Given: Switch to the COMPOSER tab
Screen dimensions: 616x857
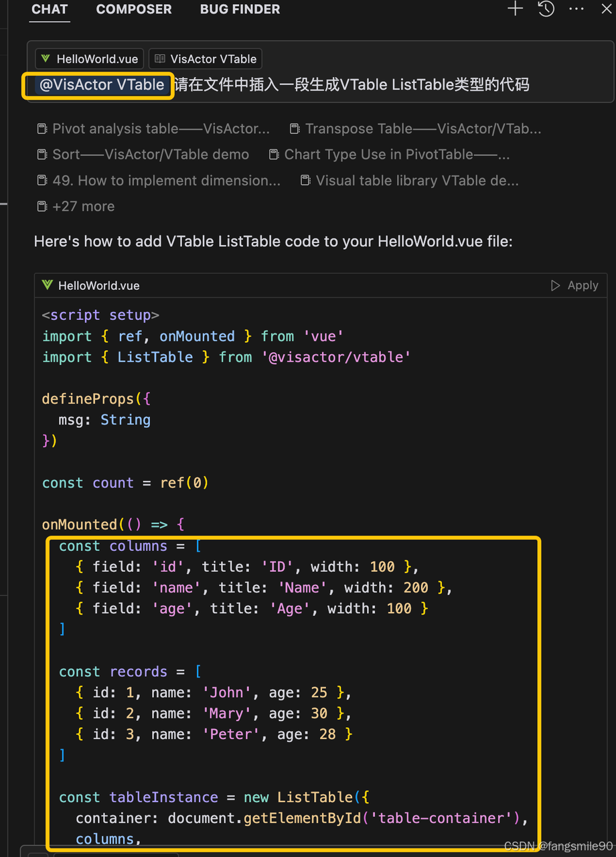Looking at the screenshot, I should point(134,9).
